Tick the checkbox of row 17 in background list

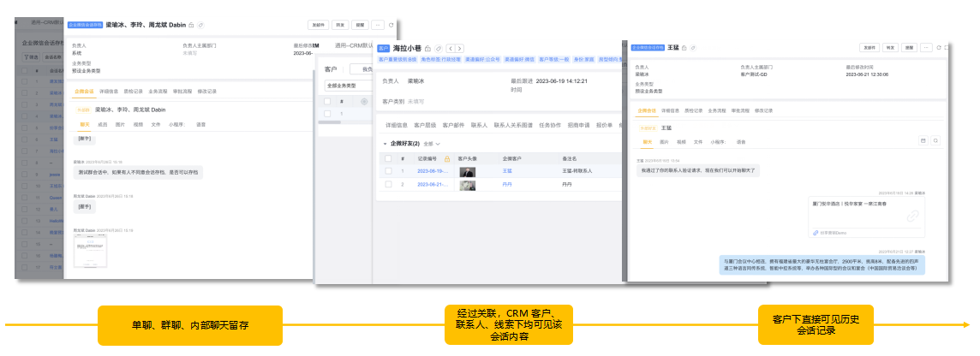pyautogui.click(x=24, y=267)
